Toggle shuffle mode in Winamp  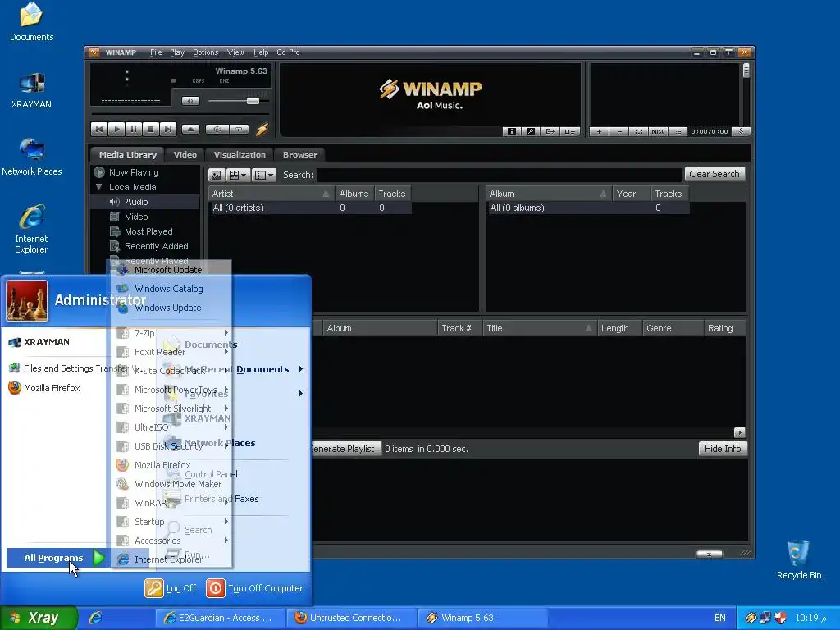217,129
